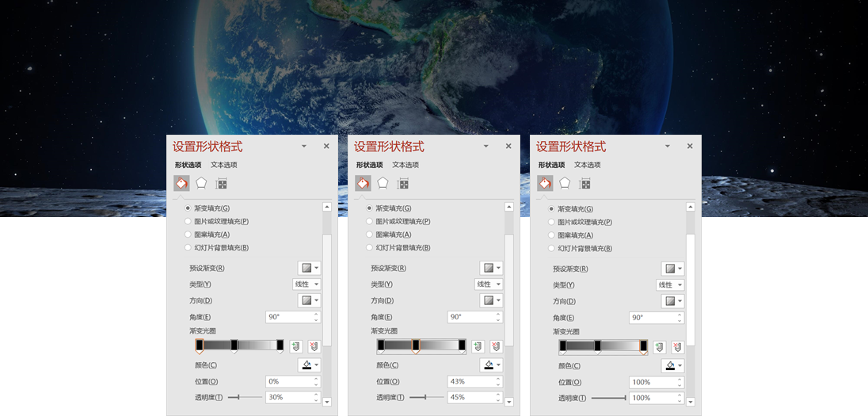
Task: Expand 方向(D) dropdown in right panel
Action: tap(673, 301)
